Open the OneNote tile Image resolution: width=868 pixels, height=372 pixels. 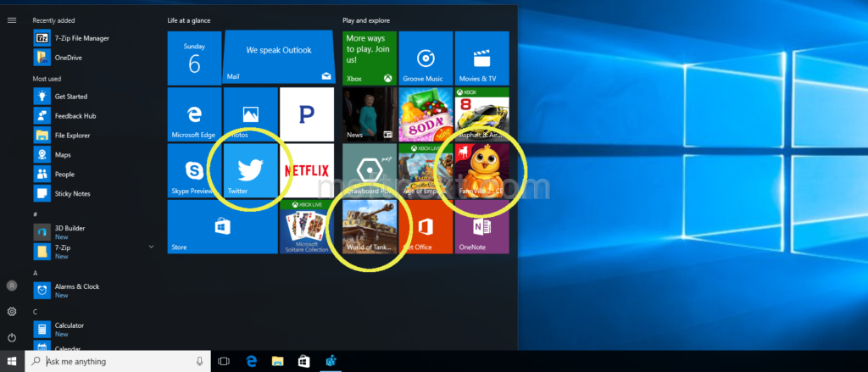tap(481, 226)
